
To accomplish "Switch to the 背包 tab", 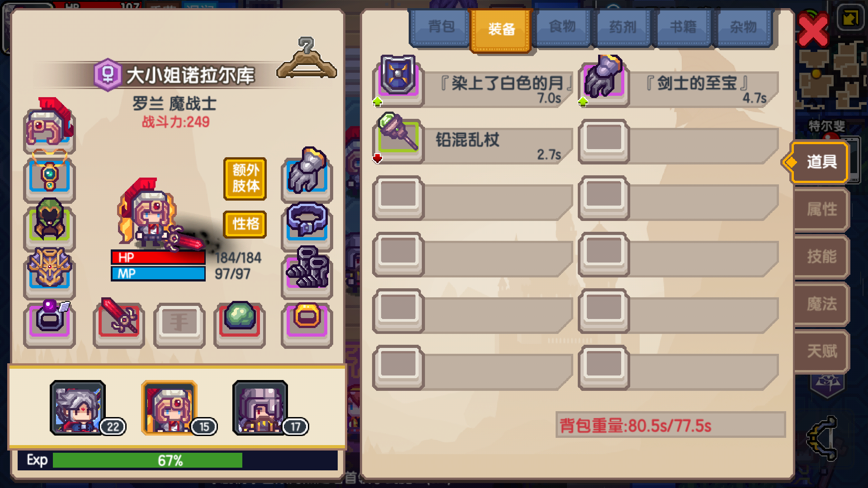I will 441,26.
